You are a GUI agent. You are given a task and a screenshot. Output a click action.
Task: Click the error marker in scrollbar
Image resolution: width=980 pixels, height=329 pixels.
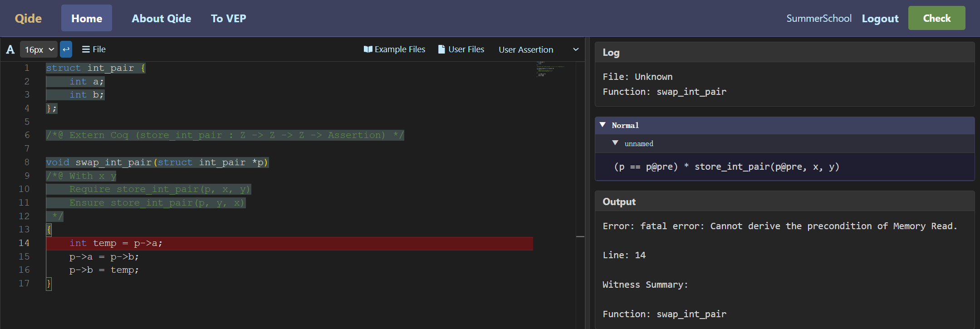tap(580, 236)
